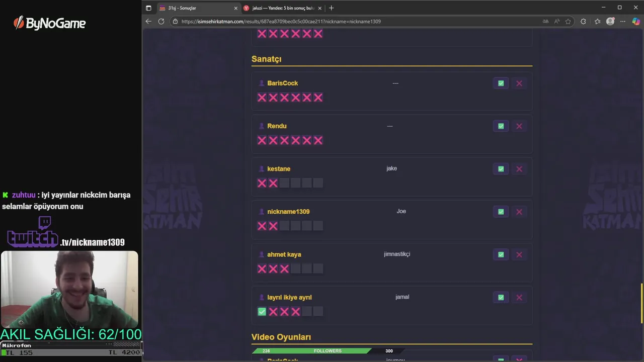Open a new browser tab
The height and width of the screenshot is (362, 644).
[x=331, y=8]
